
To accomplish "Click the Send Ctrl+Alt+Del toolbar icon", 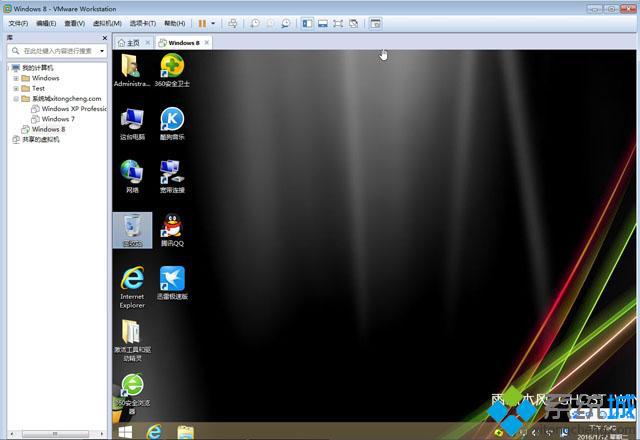I will tap(232, 24).
